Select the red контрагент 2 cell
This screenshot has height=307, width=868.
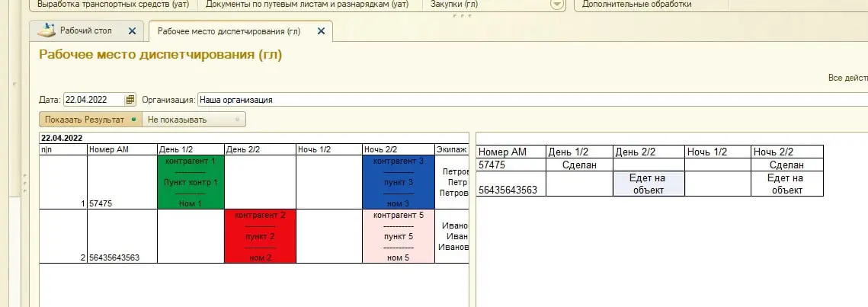pos(260,236)
